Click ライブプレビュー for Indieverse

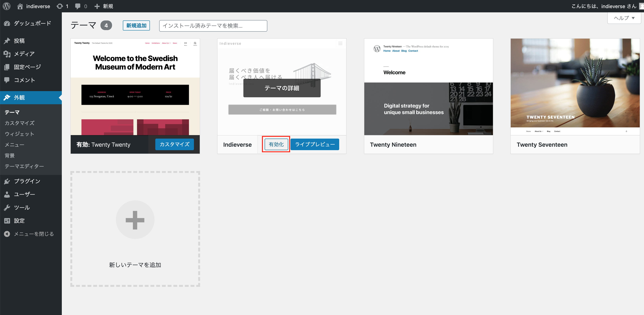click(x=315, y=144)
